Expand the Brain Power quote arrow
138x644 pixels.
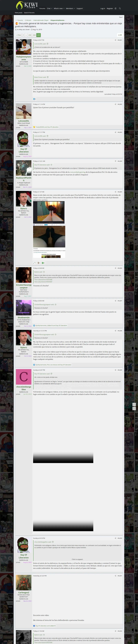pyautogui.click(x=48, y=77)
